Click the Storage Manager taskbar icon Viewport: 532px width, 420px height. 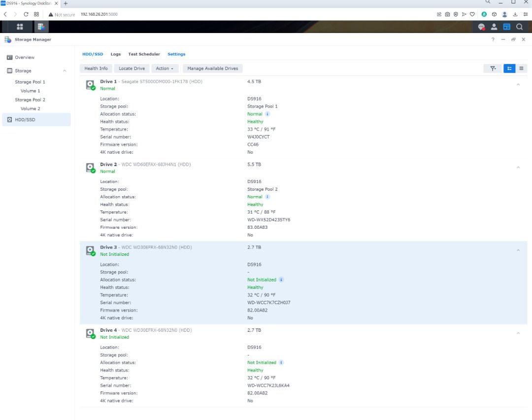coord(41,27)
